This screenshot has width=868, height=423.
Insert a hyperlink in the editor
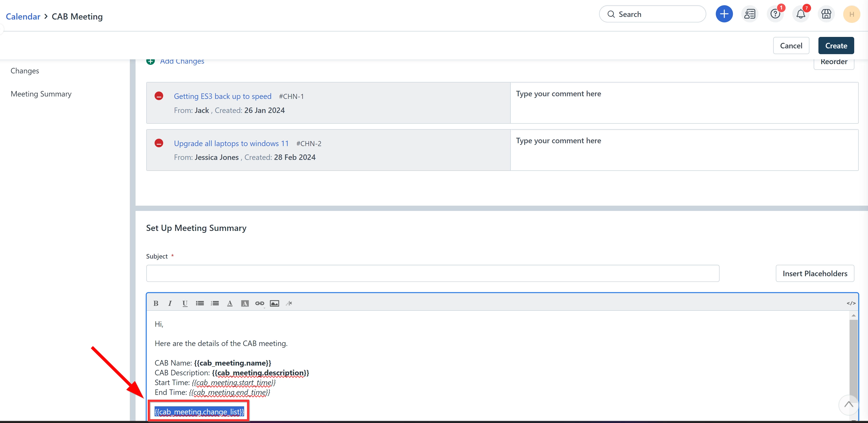pyautogui.click(x=259, y=303)
